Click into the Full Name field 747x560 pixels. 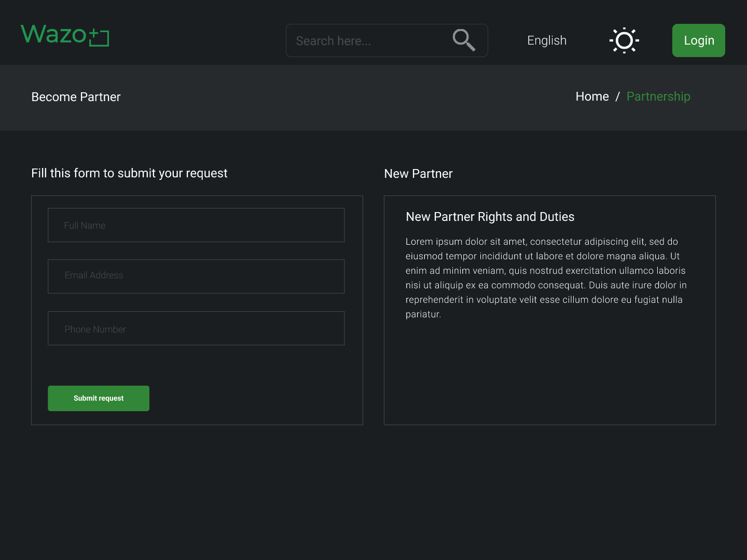coord(196,225)
